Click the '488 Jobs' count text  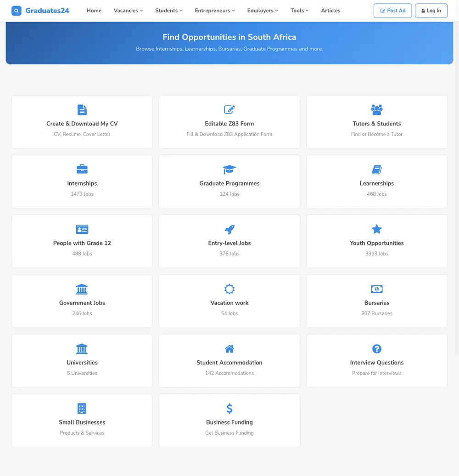tap(82, 254)
